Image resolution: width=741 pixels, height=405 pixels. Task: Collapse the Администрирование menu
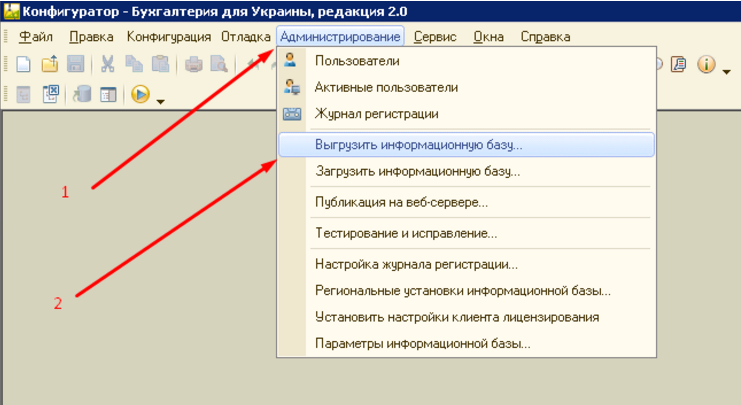[340, 36]
